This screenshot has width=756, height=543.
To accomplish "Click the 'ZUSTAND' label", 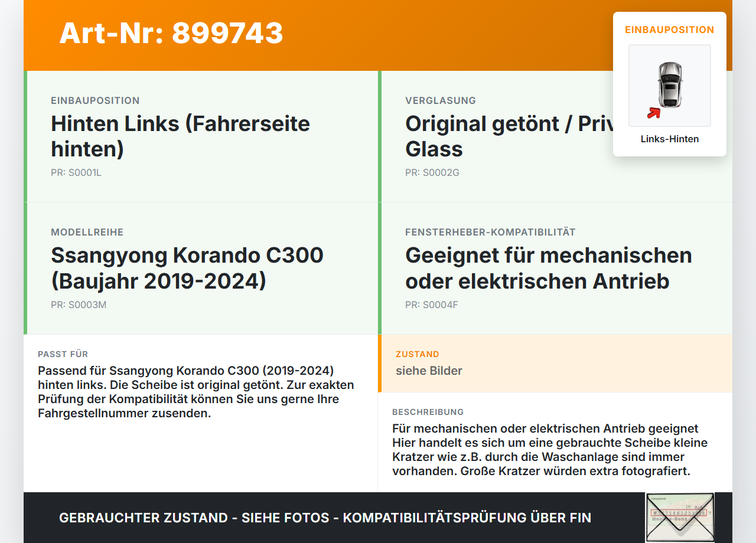I will pyautogui.click(x=418, y=354).
